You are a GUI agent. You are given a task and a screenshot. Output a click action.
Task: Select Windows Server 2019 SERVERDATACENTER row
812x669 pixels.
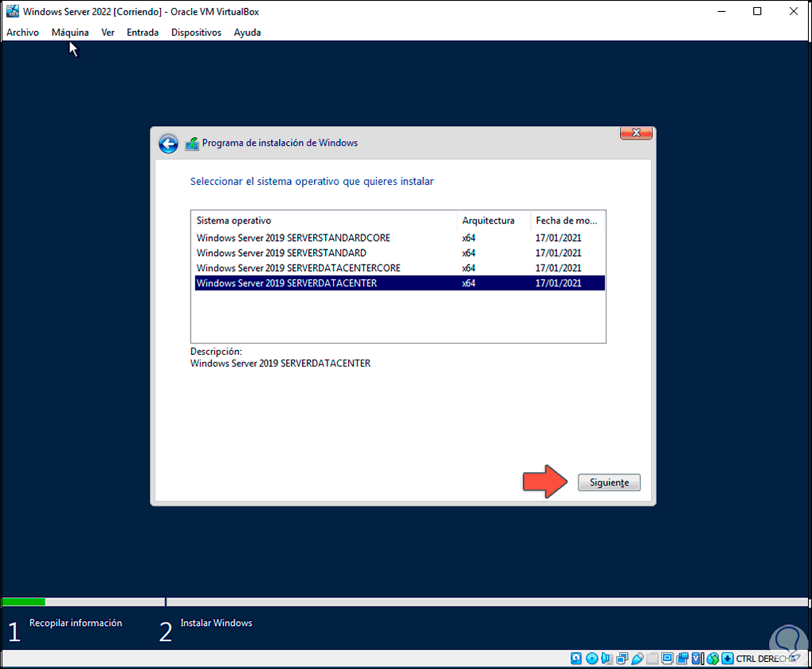(x=399, y=283)
